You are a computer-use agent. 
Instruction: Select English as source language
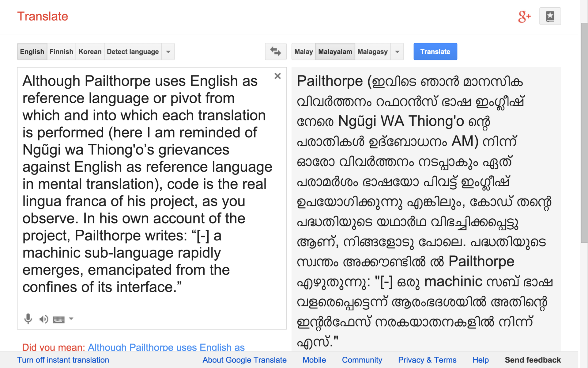click(32, 52)
